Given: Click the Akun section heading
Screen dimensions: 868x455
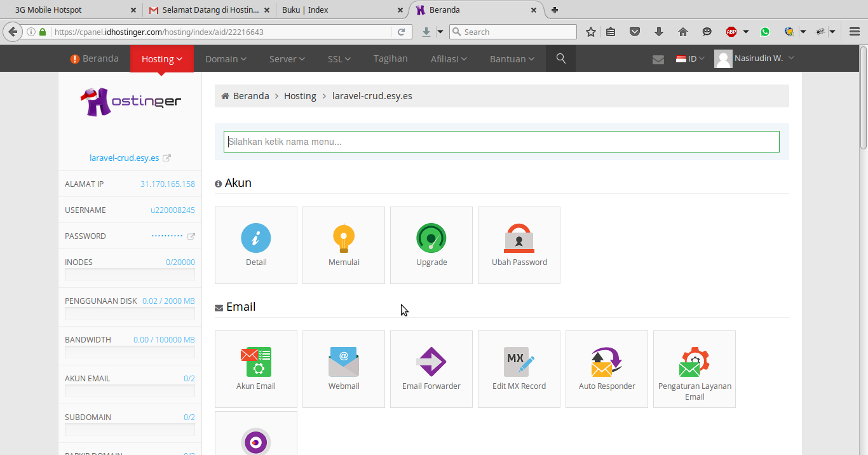Looking at the screenshot, I should [x=238, y=183].
